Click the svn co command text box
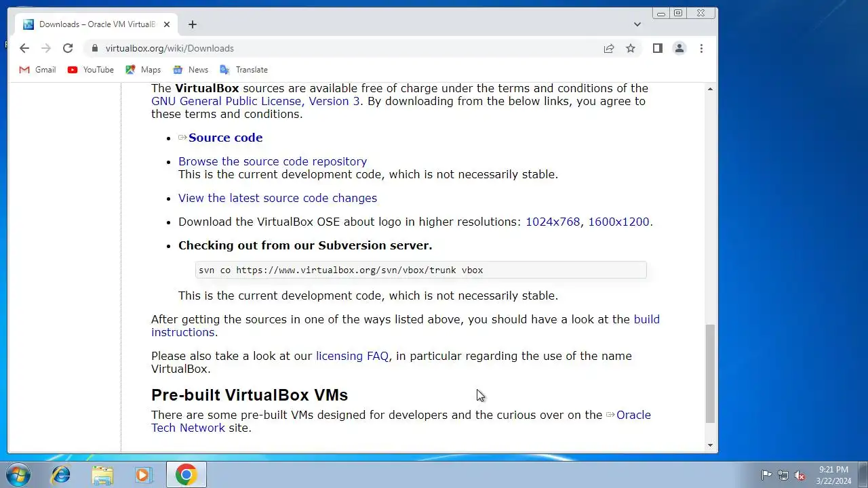Image resolution: width=868 pixels, height=488 pixels. tap(420, 270)
